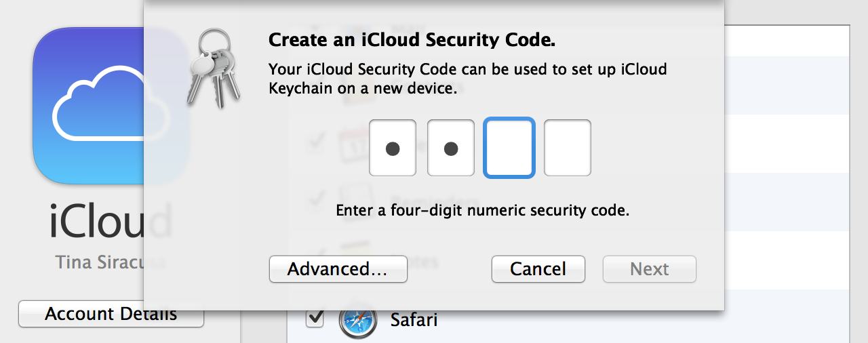Image resolution: width=868 pixels, height=343 pixels.
Task: Click the Tina Siracusa account name
Action: [x=111, y=262]
